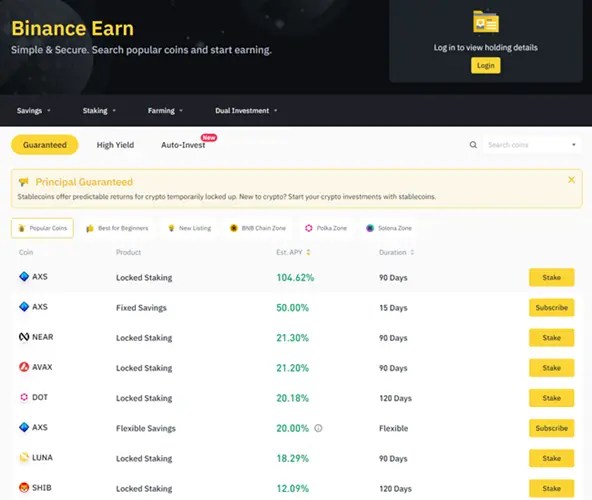Viewport: 592px width, 500px height.
Task: Stake LUNA Locked Staking
Action: pyautogui.click(x=552, y=458)
